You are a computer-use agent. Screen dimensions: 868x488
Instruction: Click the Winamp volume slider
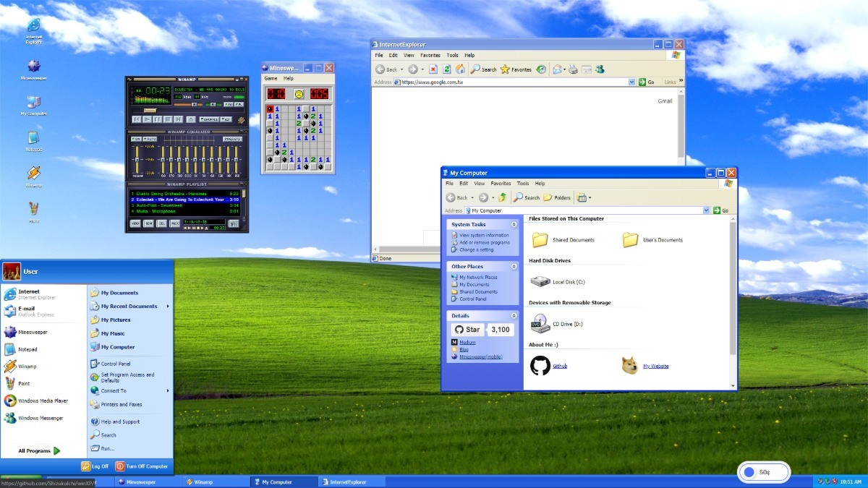(x=188, y=104)
